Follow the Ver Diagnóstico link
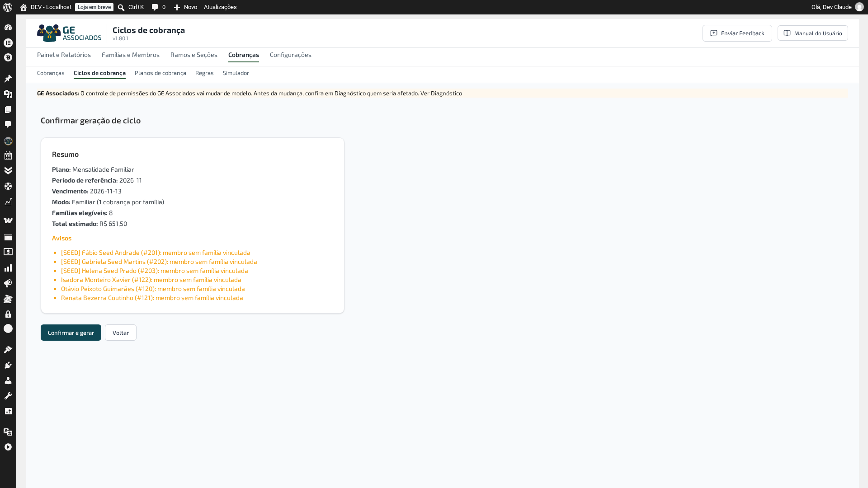Screen dimensions: 868x488 (441, 93)
